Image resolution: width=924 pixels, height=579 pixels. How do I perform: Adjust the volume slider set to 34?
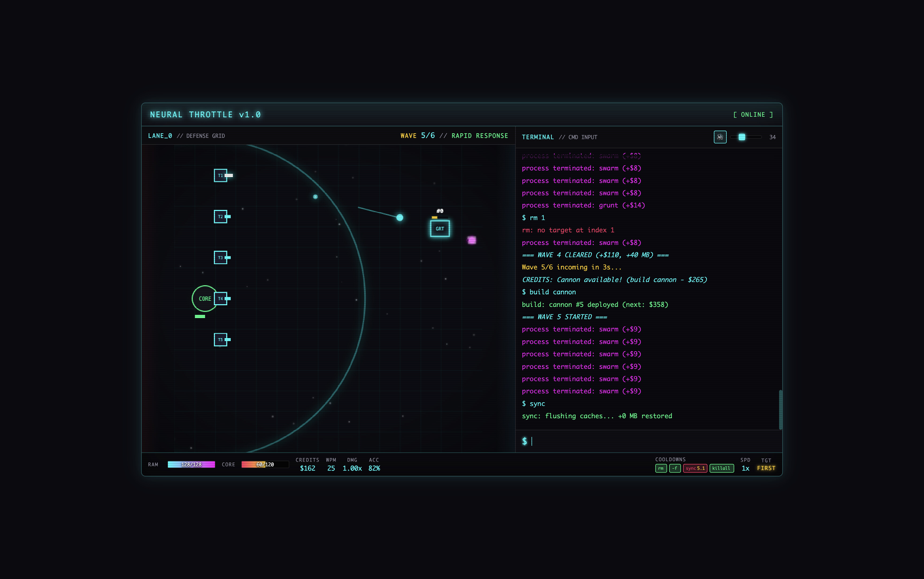[x=742, y=137]
